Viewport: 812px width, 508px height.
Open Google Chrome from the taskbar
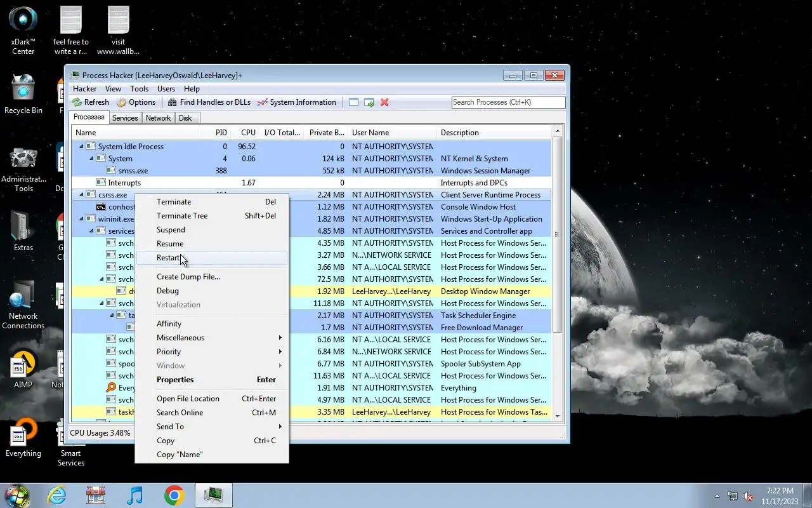coord(174,495)
